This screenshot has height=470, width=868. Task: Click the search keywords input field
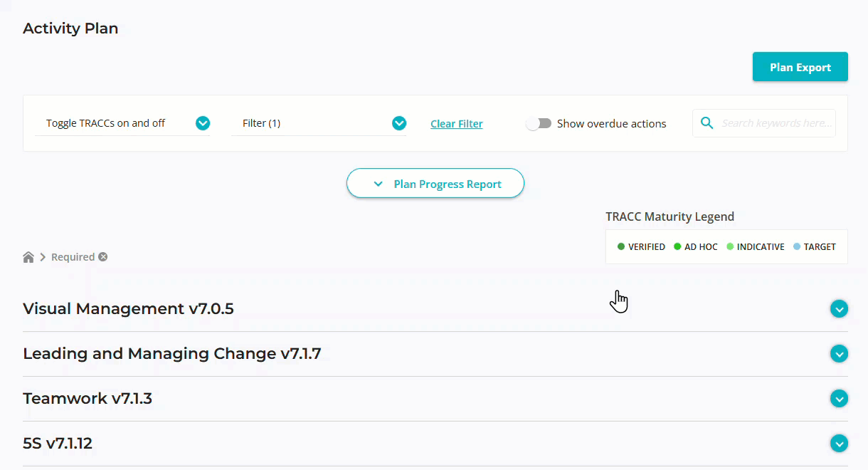(776, 123)
